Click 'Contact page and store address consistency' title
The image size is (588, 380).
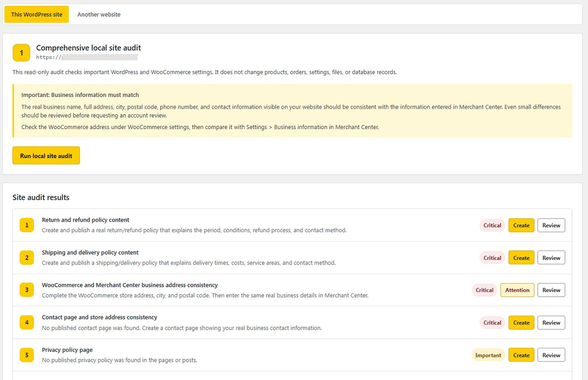pyautogui.click(x=100, y=317)
